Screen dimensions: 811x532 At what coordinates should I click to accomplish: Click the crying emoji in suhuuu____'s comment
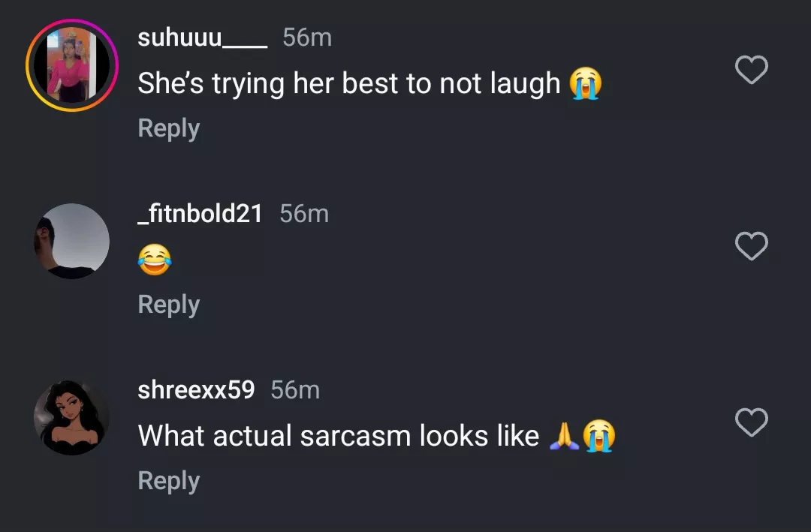click(x=585, y=83)
